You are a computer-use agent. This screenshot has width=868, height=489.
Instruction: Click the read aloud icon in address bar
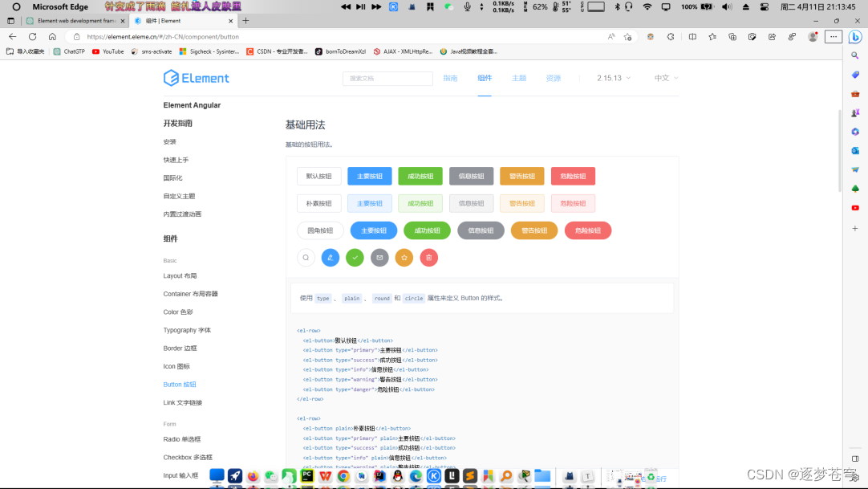click(x=611, y=37)
